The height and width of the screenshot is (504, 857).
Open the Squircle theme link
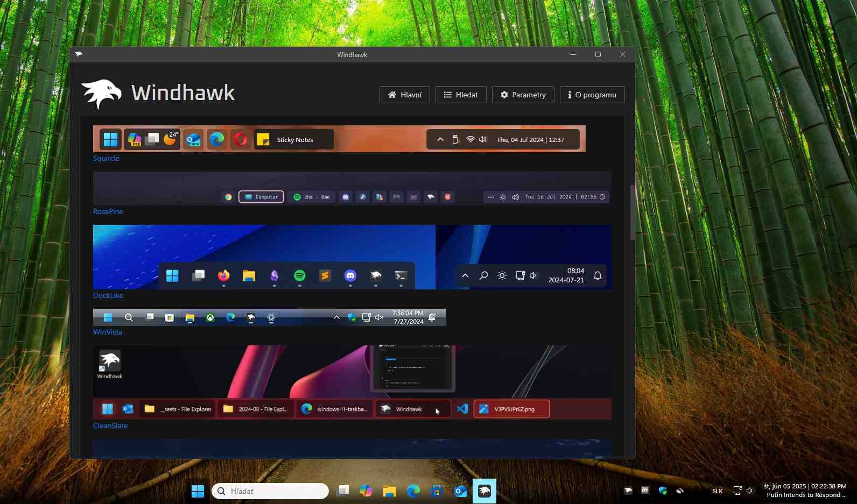click(106, 158)
